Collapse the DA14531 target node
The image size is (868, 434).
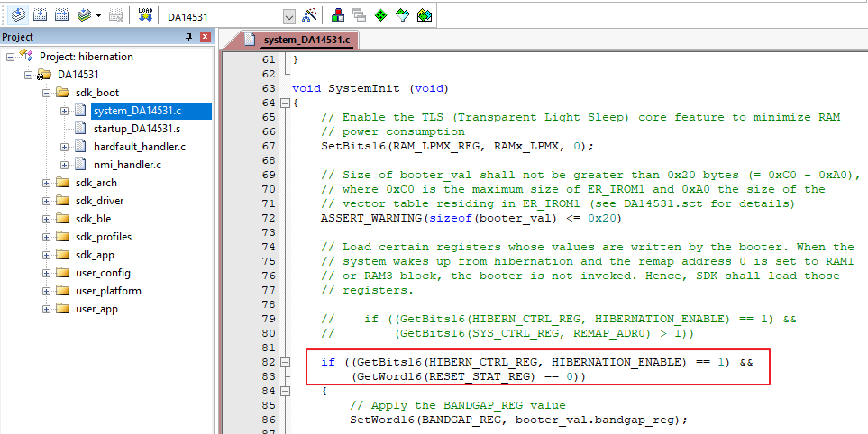pyautogui.click(x=28, y=76)
